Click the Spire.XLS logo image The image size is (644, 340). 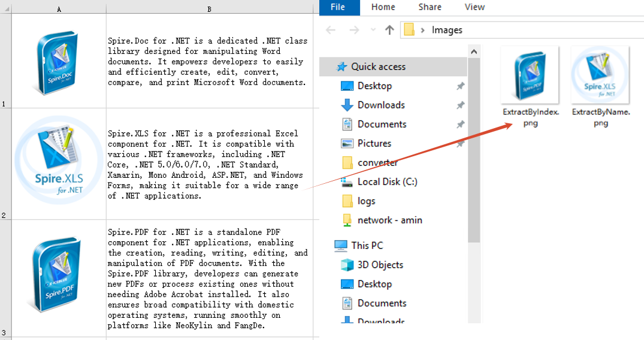(59, 161)
